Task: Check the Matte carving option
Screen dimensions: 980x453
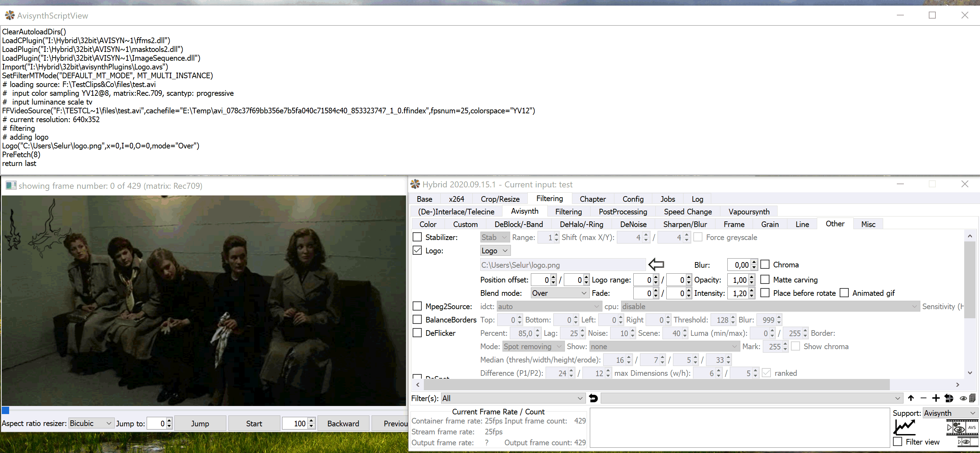Action: click(x=765, y=280)
